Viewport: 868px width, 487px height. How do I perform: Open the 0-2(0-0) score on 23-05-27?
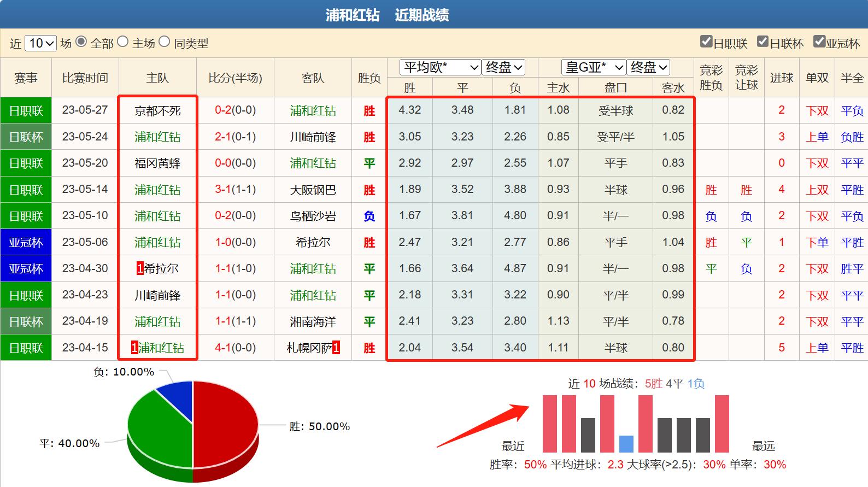235,110
